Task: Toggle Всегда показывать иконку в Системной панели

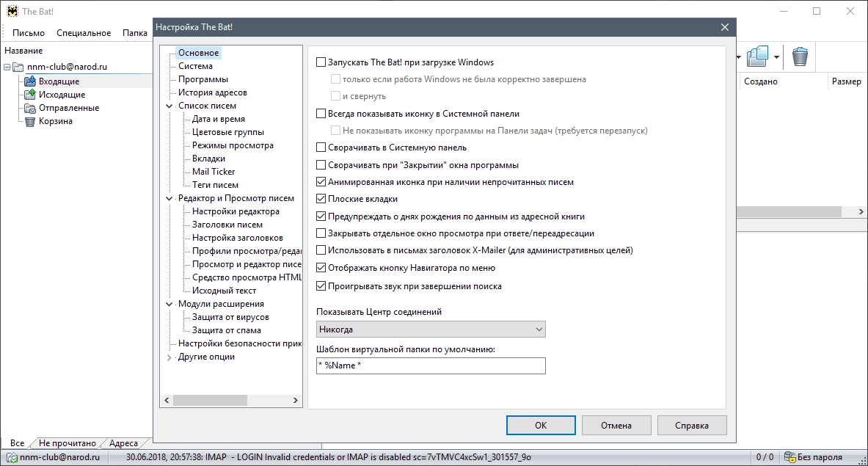Action: [x=321, y=114]
